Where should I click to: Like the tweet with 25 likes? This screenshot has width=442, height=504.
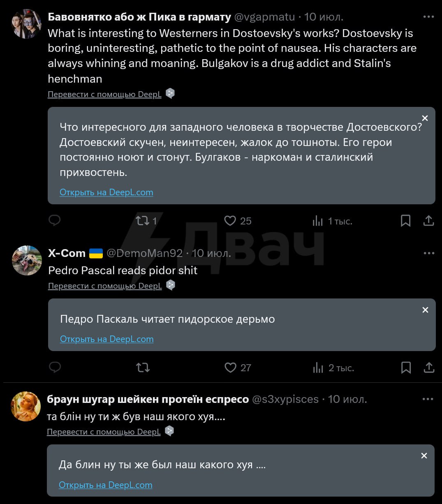[238, 221]
